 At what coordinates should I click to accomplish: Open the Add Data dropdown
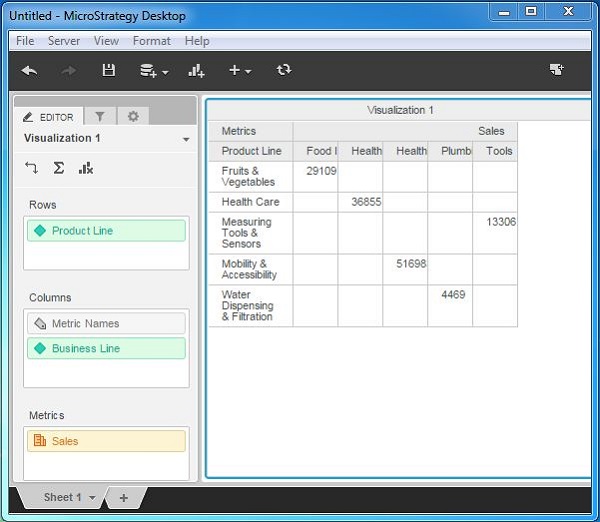[153, 70]
